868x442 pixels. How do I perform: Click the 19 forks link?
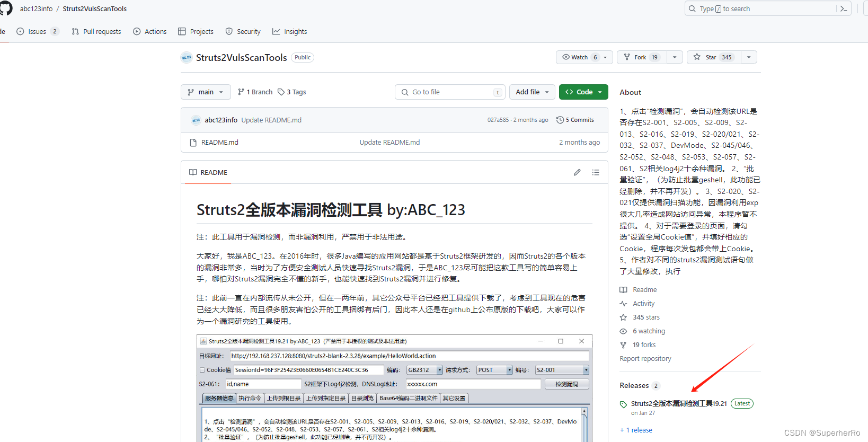pos(644,345)
